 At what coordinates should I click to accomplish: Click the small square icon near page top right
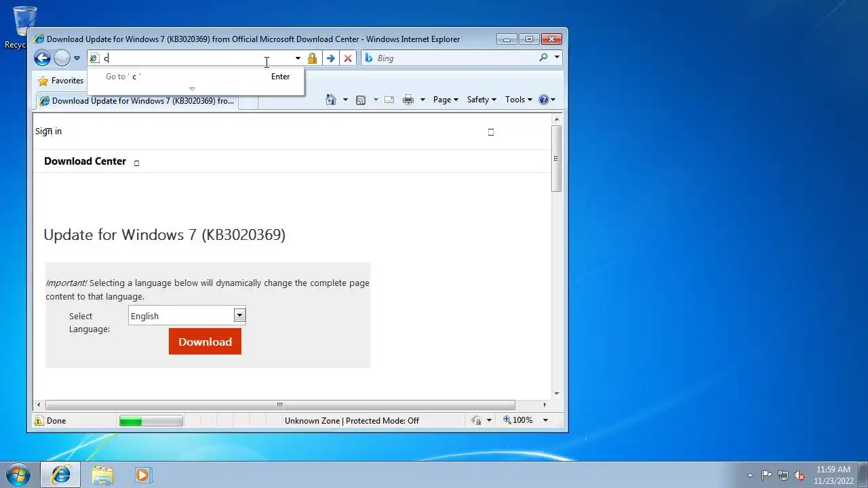491,132
